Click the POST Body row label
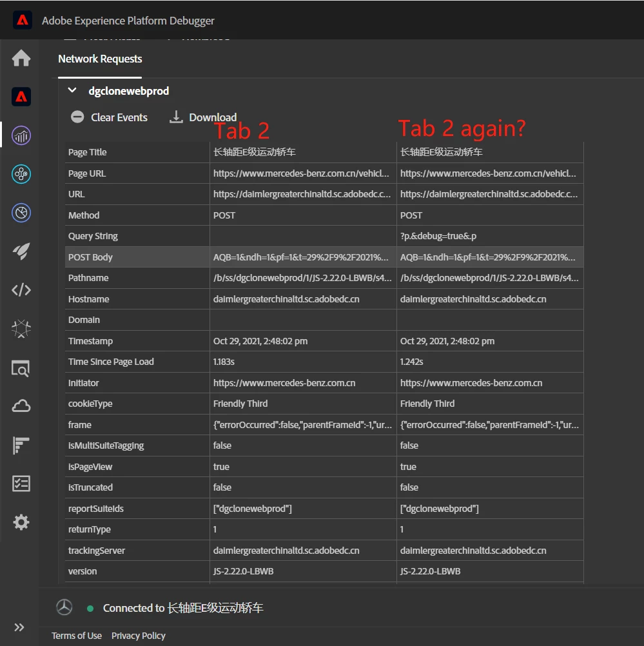The image size is (644, 646). (90, 257)
